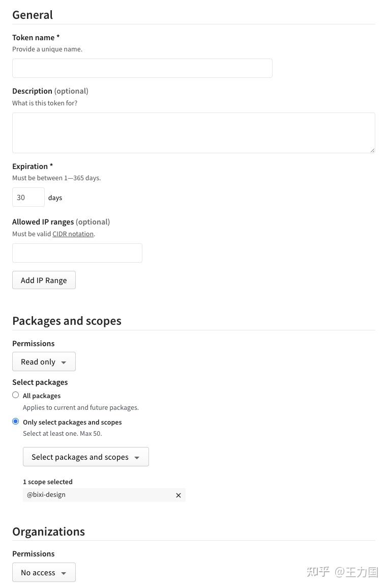Click the Add IP Range button
The height and width of the screenshot is (588, 388).
pos(44,281)
